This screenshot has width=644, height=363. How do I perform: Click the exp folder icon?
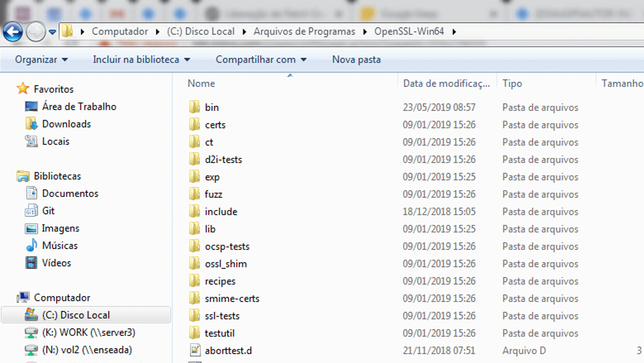tap(195, 177)
